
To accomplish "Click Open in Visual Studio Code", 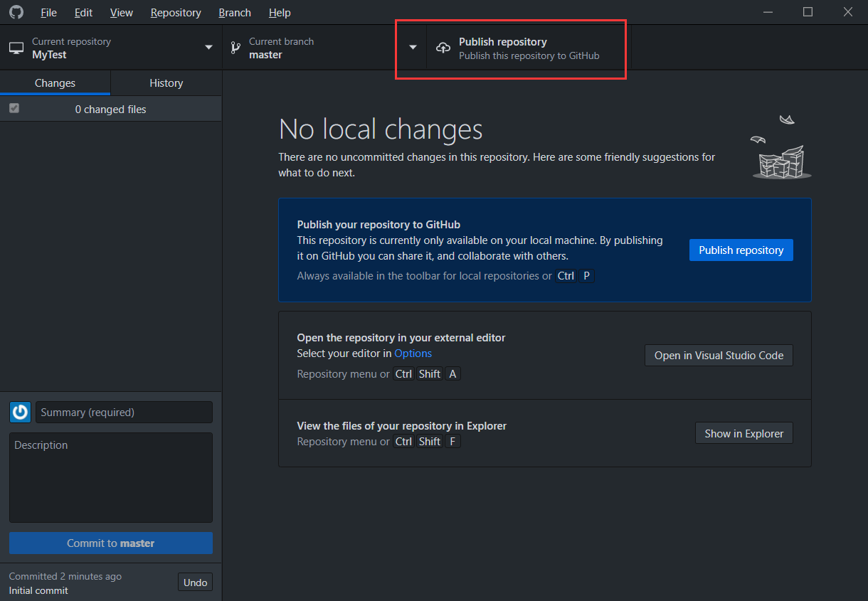I will coord(719,356).
